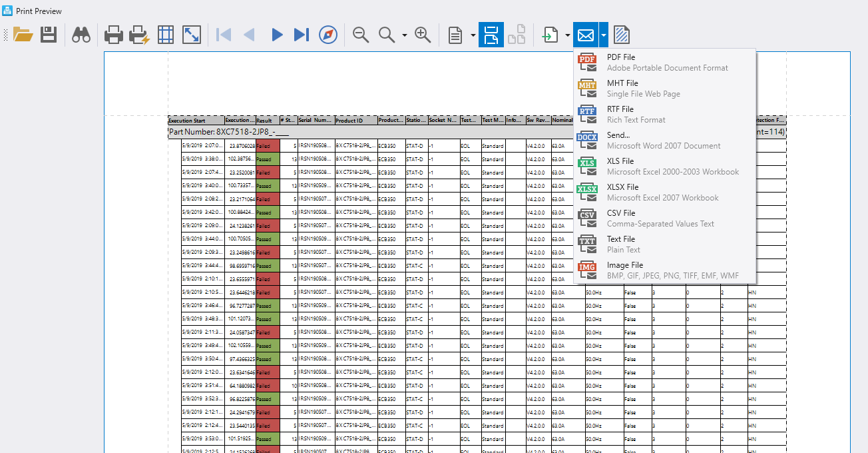Save the document using the floppy disk icon

(49, 35)
